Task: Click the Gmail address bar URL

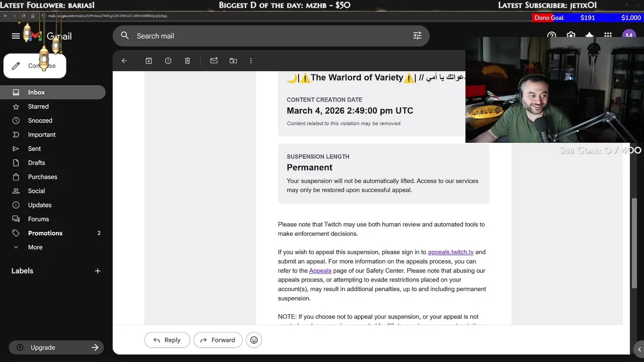Action: [108, 16]
